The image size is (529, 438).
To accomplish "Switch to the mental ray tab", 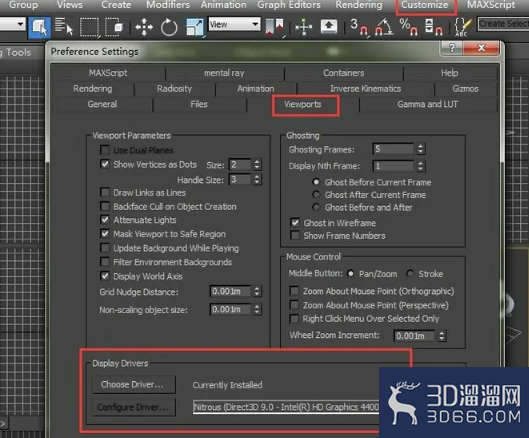I will (224, 73).
